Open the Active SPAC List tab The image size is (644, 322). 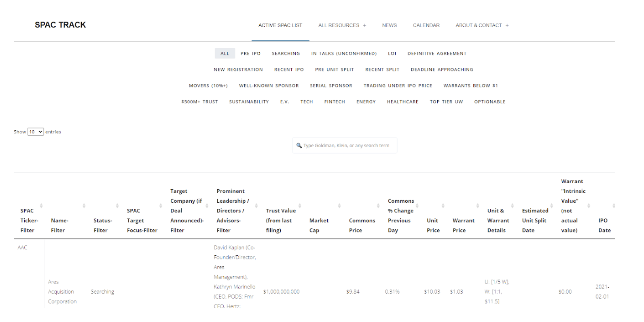pos(280,25)
